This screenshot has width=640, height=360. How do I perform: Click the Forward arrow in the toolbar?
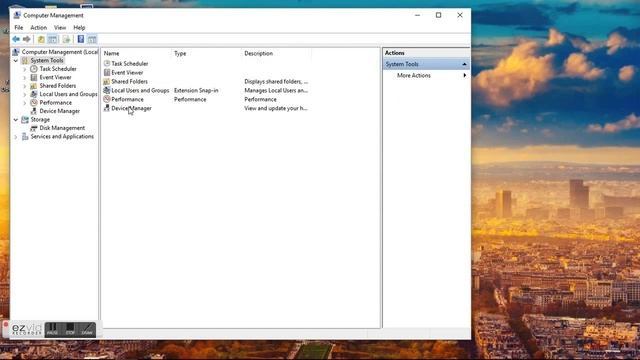click(27, 39)
